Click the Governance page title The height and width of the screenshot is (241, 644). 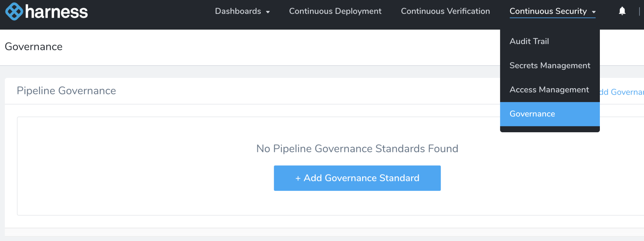click(x=34, y=47)
